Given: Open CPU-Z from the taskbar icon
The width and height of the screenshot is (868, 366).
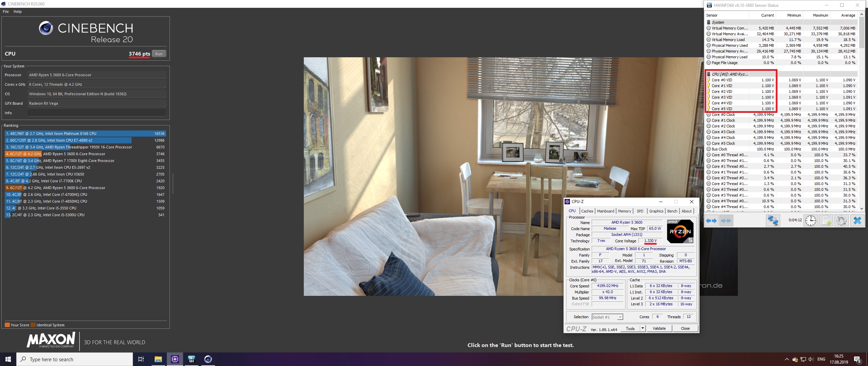Looking at the screenshot, I should [x=175, y=359].
